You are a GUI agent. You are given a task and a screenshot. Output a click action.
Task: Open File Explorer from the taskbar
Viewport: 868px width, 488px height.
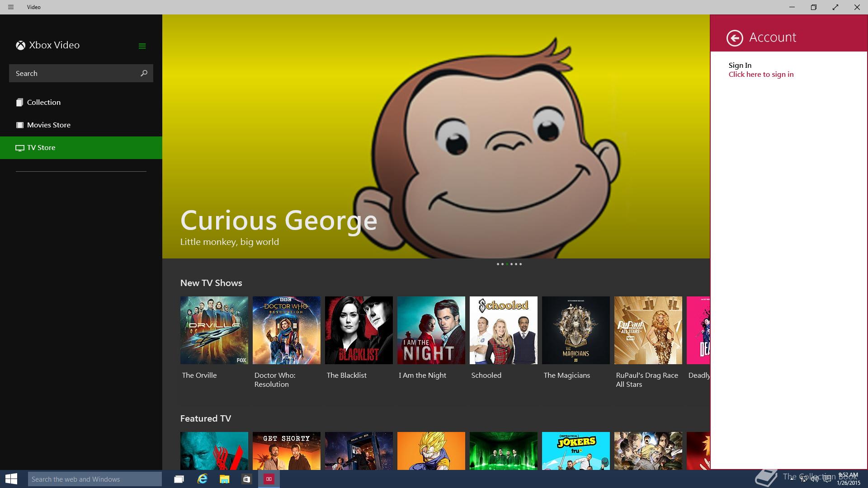224,479
